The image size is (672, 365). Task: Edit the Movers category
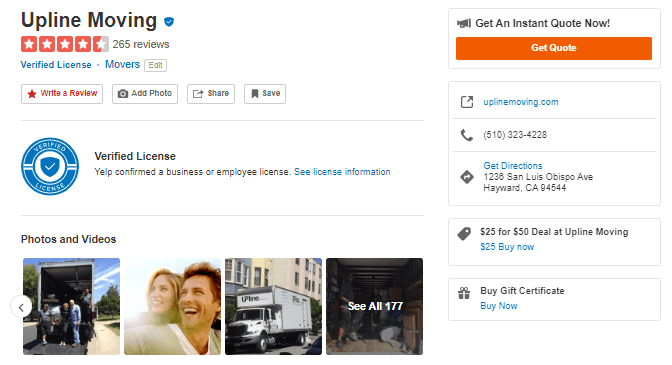[156, 65]
